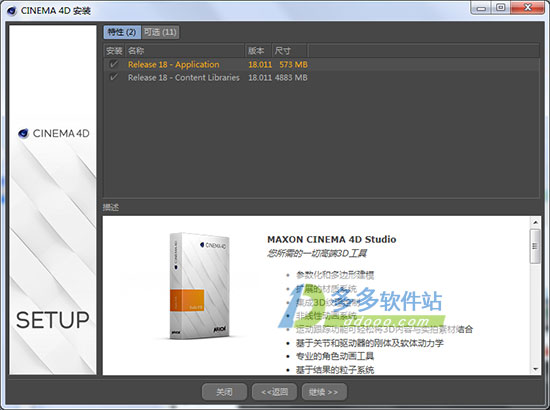The height and width of the screenshot is (410, 550).
Task: Click the 基于结果的粒子系统 bullet text
Action: tap(335, 370)
